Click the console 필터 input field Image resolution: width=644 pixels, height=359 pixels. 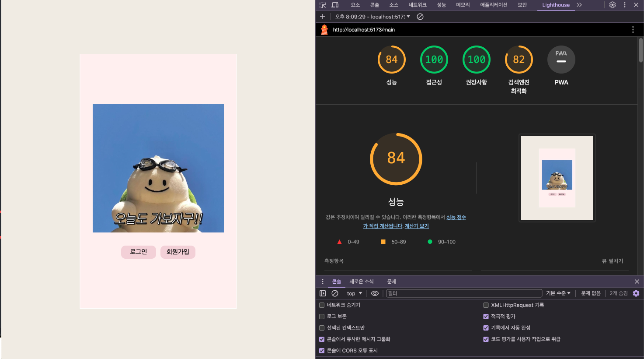click(463, 293)
